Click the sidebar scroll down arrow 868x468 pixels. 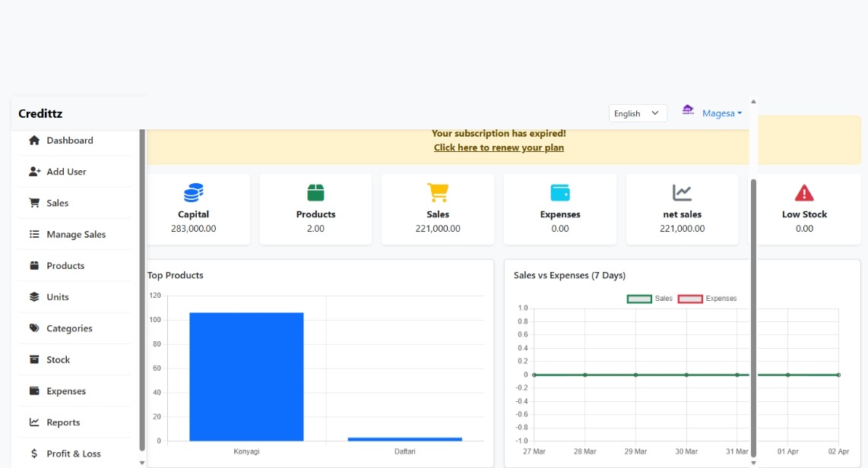[142, 462]
